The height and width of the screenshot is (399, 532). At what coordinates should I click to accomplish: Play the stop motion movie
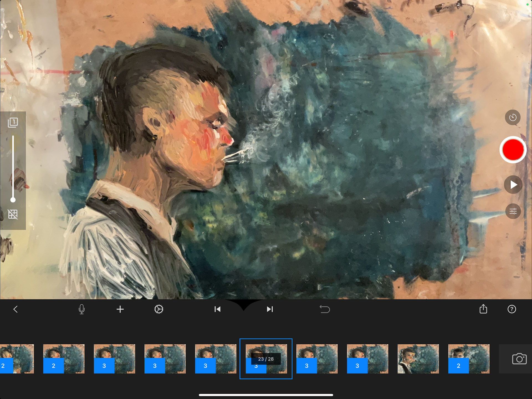pos(513,185)
